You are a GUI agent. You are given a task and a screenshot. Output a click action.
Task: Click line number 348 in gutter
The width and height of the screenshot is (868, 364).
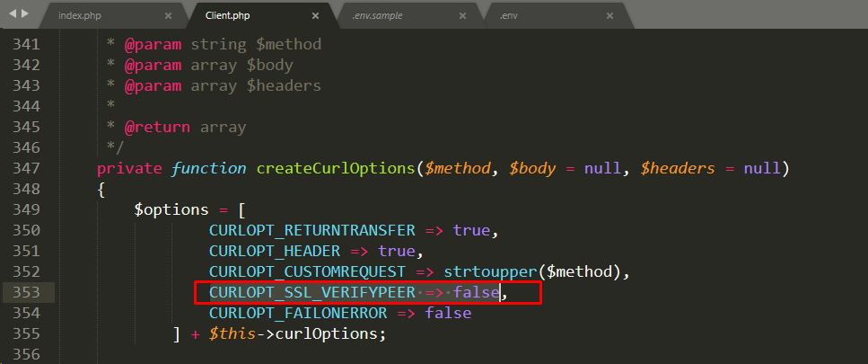pos(26,189)
